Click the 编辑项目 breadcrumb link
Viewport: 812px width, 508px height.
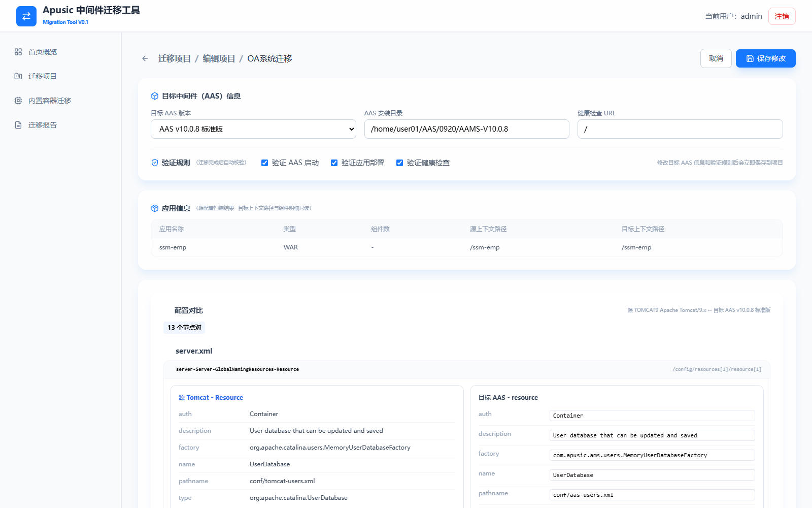219,58
